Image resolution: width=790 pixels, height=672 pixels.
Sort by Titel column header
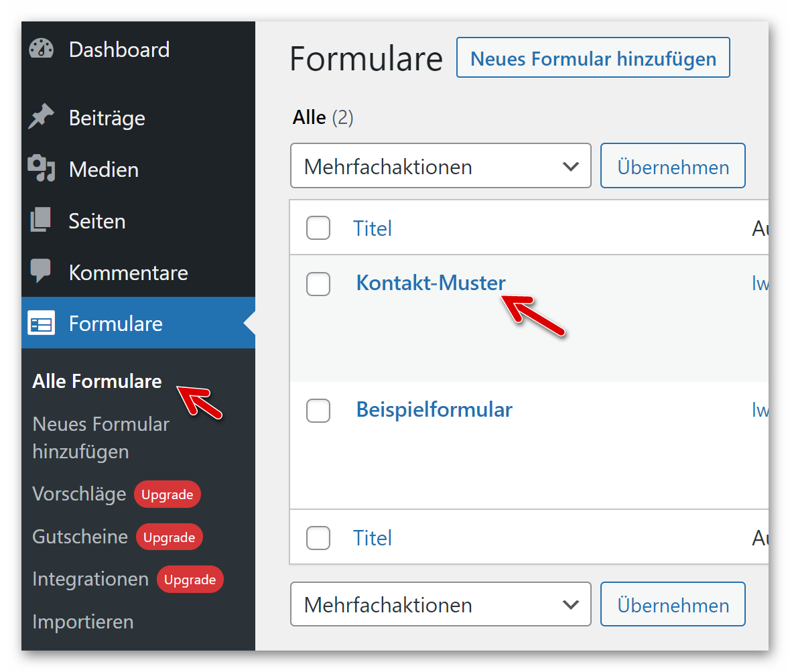(x=373, y=228)
